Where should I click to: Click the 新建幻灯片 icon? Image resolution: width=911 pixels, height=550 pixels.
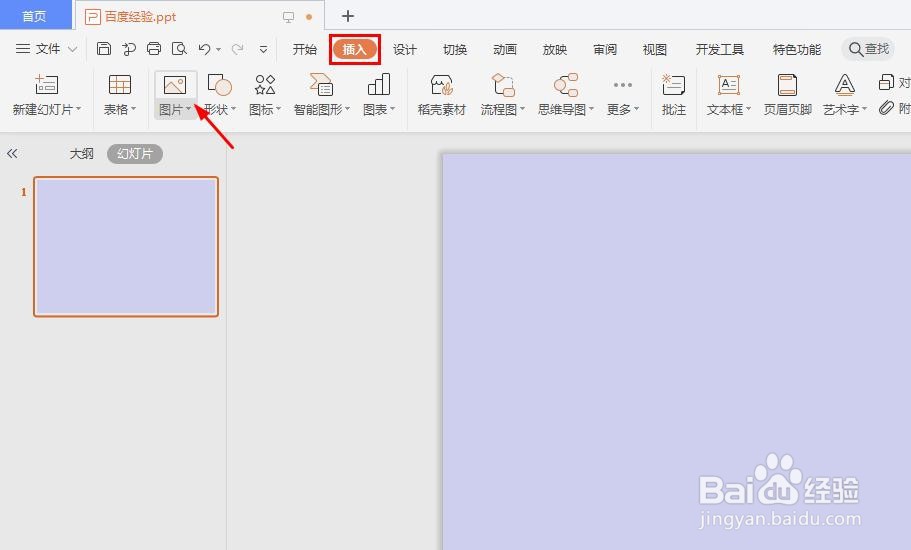46,85
